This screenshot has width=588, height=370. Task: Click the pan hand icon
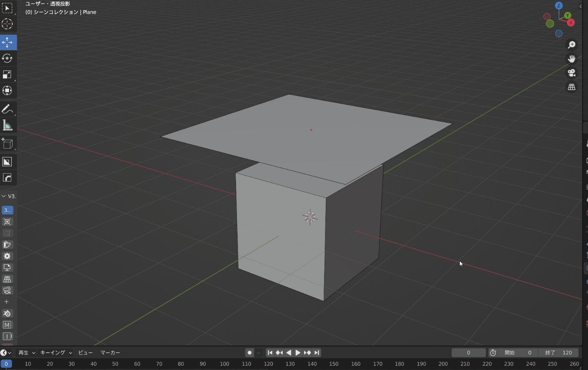[x=572, y=59]
